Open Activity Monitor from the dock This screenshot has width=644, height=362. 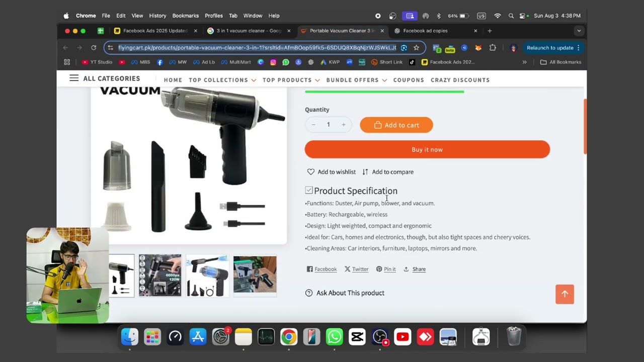tap(266, 337)
